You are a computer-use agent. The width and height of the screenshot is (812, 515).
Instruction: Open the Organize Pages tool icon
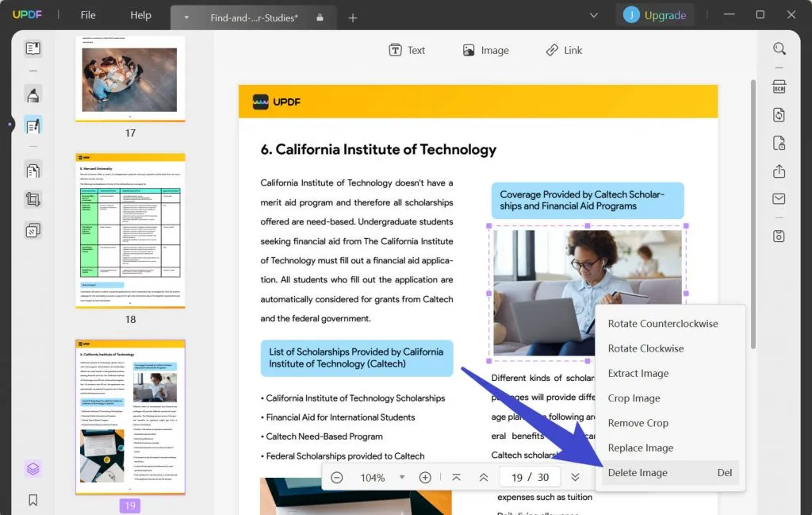click(33, 171)
